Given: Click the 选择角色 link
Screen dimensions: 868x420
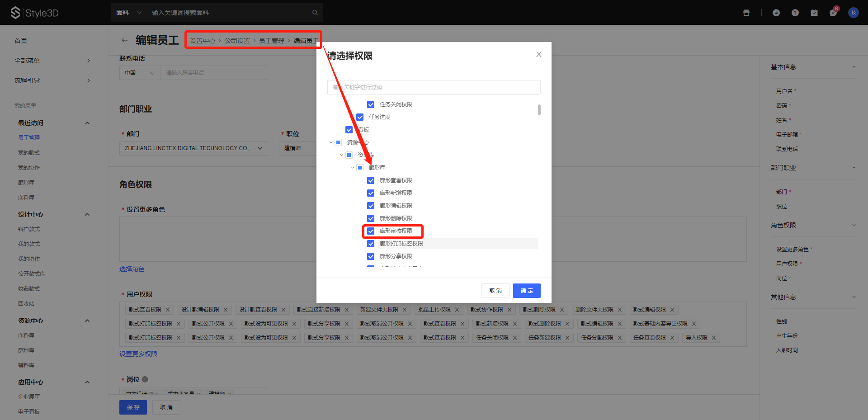Looking at the screenshot, I should 132,269.
